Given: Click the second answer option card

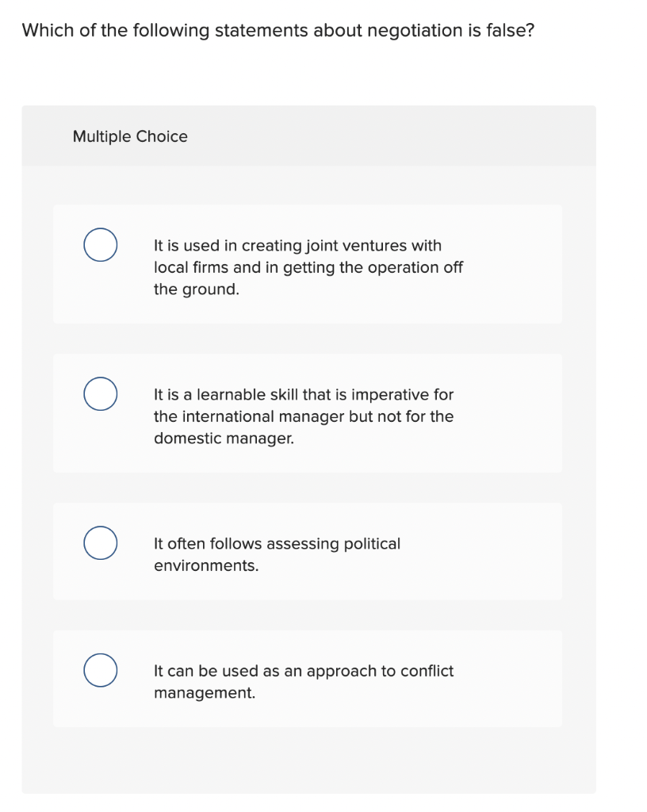Looking at the screenshot, I should pyautogui.click(x=307, y=412).
